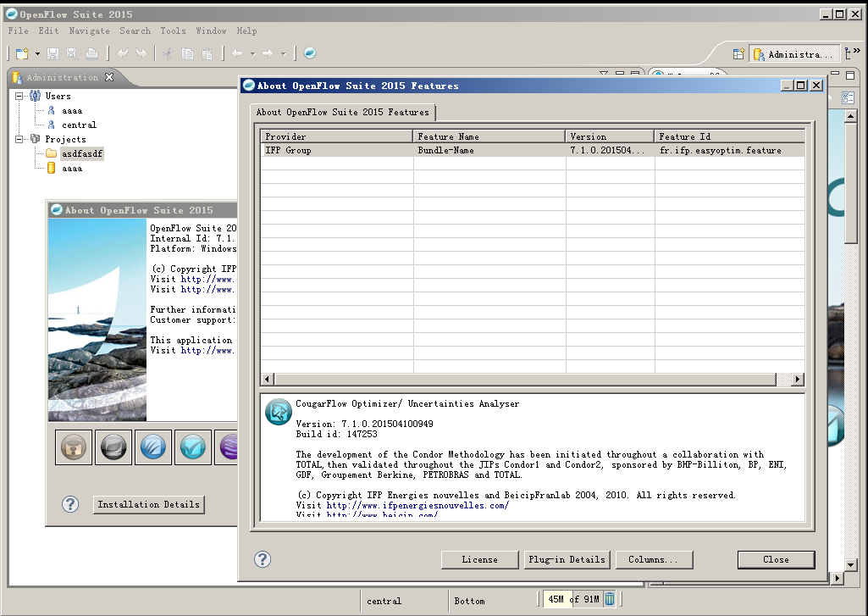Click the Copy toolbar icon
The image size is (868, 616).
point(188,53)
